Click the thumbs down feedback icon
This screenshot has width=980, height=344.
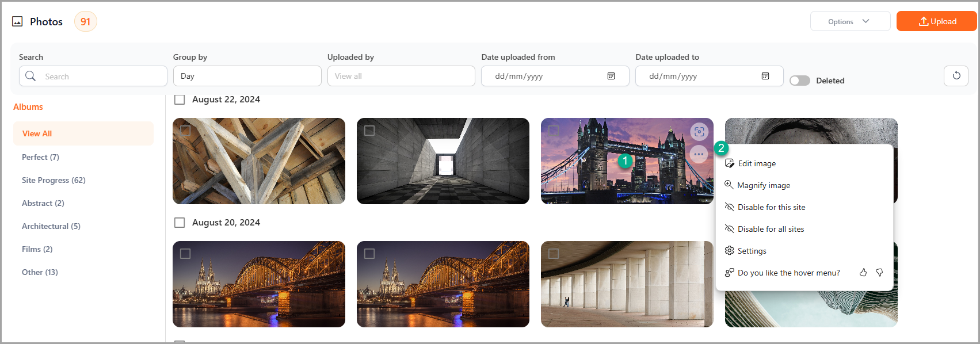tap(879, 273)
